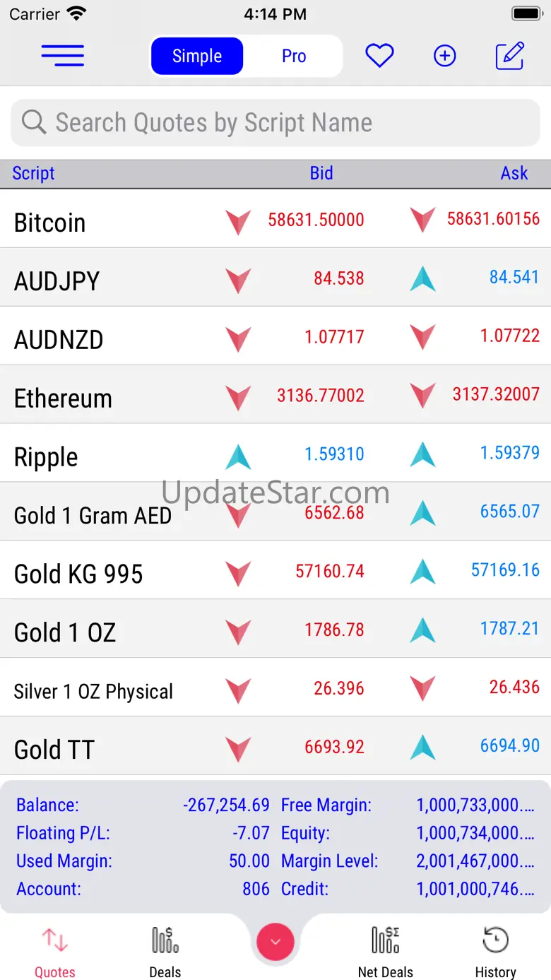Sort by the Ask column header
Image resolution: width=551 pixels, height=980 pixels.
(514, 173)
